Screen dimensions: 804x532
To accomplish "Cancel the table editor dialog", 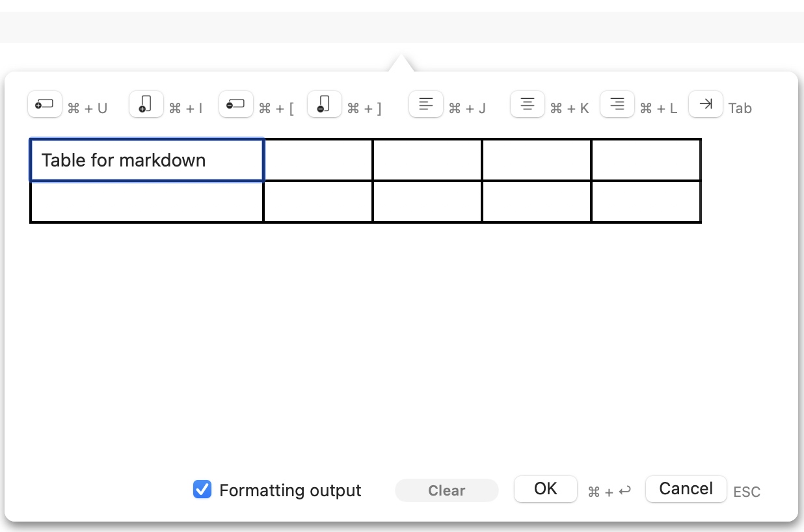I will [686, 489].
